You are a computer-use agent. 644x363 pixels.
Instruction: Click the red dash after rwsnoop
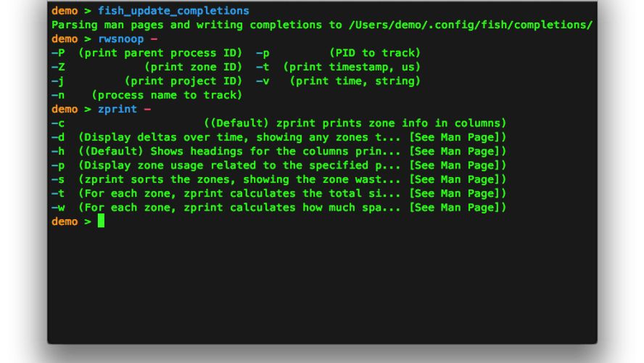[154, 39]
